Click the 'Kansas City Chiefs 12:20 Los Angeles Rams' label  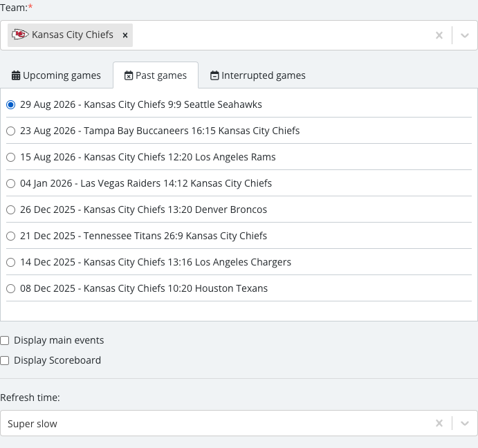(180, 157)
